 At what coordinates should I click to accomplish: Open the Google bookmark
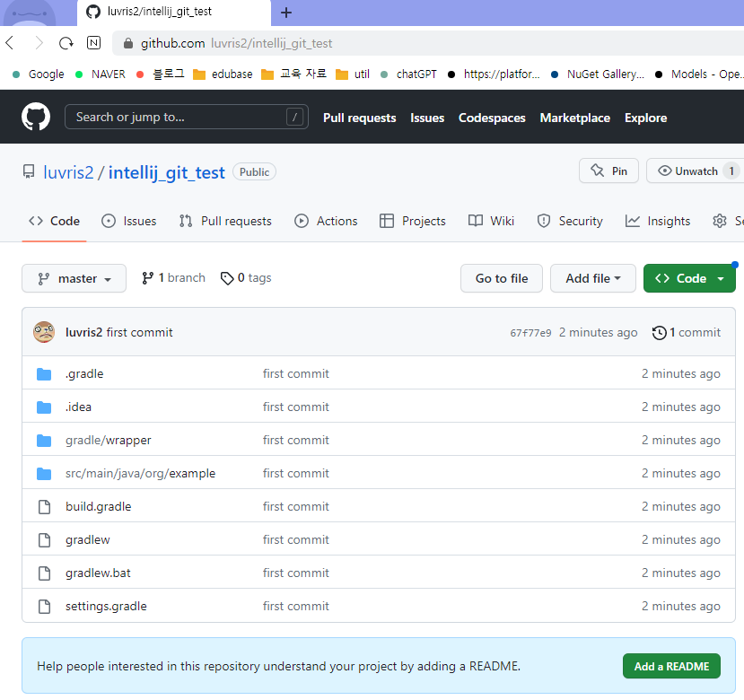39,74
